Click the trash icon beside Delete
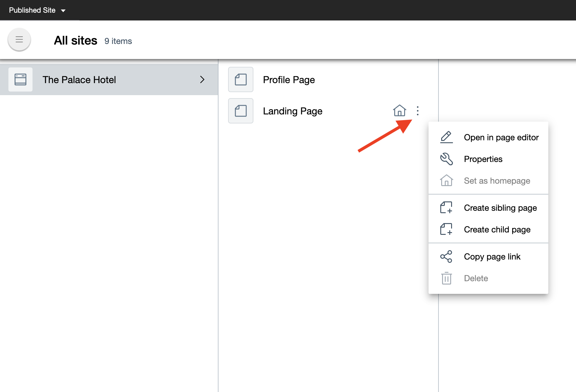576x392 pixels. (446, 278)
